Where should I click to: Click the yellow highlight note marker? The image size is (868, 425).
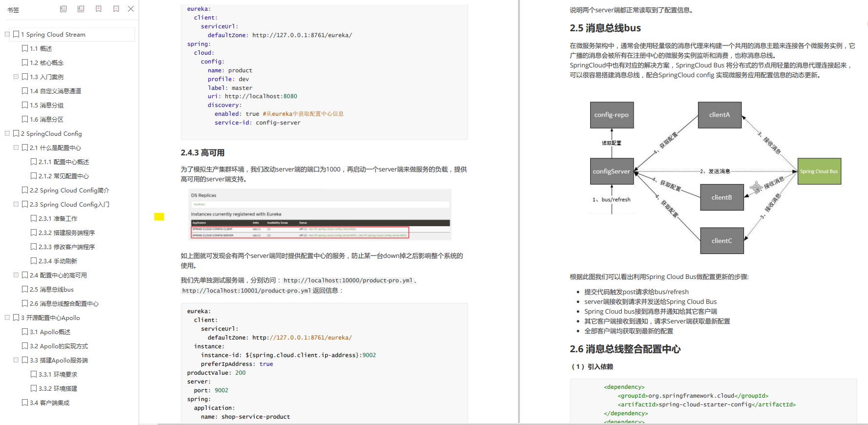[159, 216]
